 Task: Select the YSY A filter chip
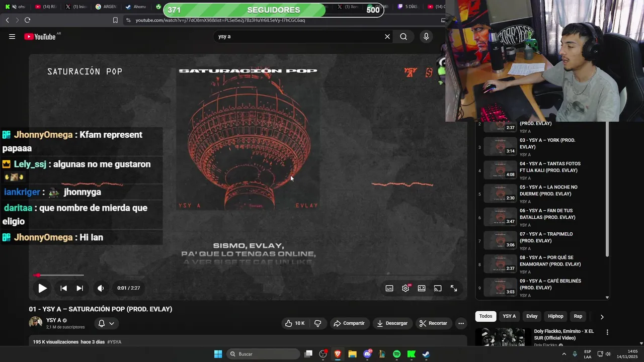point(509,316)
